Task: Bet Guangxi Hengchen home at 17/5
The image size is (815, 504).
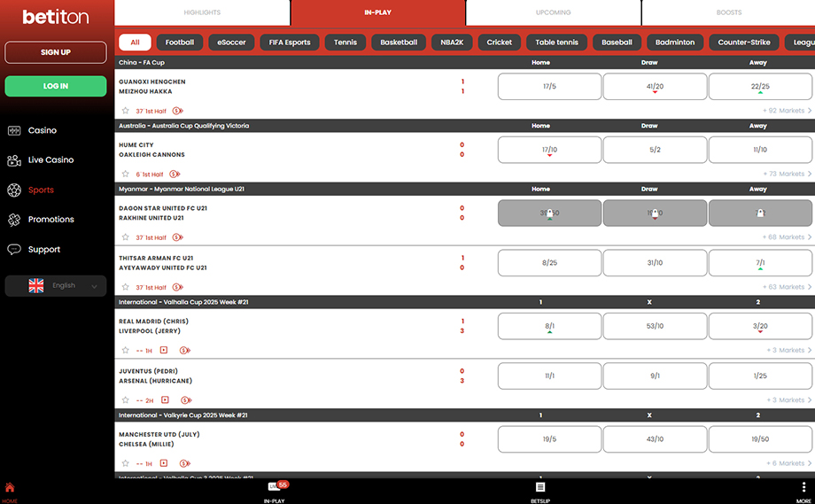Action: pos(549,86)
